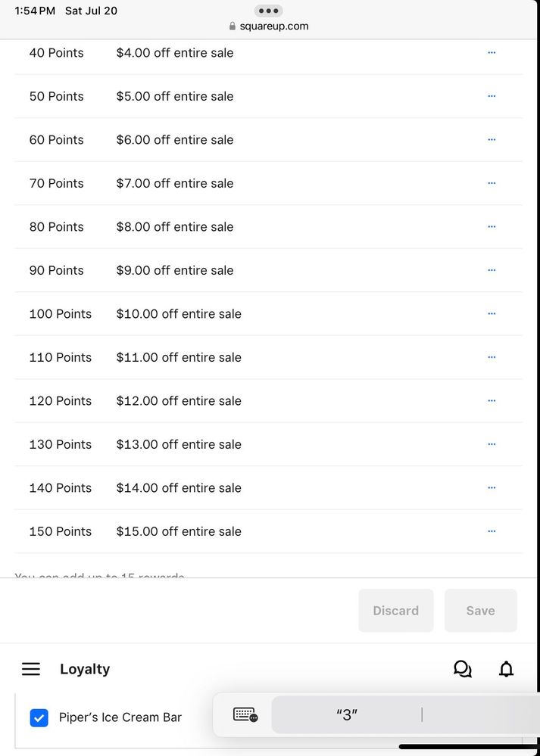Click the keyboard icon in suggestion bar
The height and width of the screenshot is (756, 540).
(245, 714)
